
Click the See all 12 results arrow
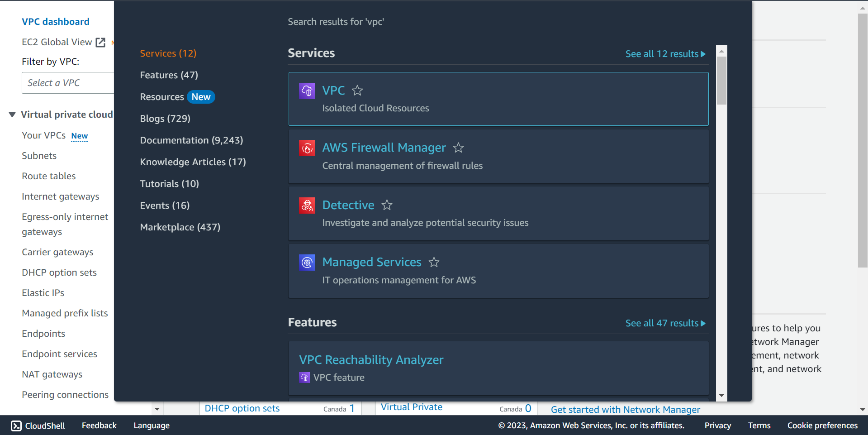(703, 54)
